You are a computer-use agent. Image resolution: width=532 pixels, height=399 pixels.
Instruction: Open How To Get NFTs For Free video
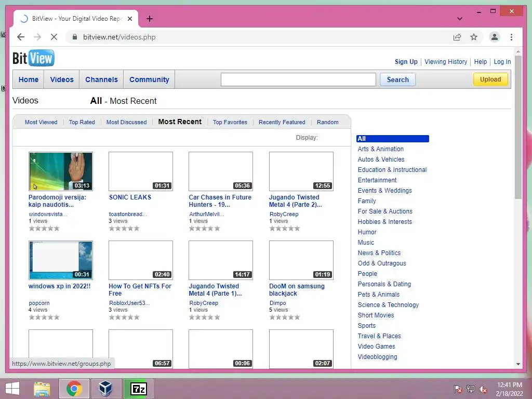[140, 290]
